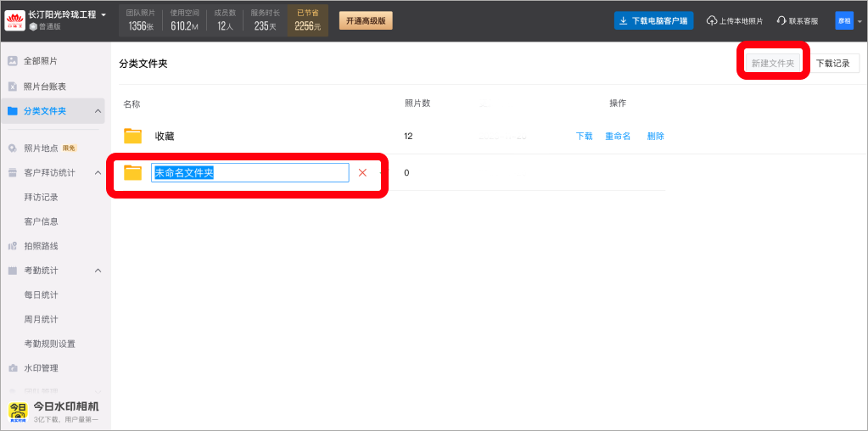The width and height of the screenshot is (868, 431).
Task: Go to 拜访记录 submenu
Action: (x=41, y=197)
